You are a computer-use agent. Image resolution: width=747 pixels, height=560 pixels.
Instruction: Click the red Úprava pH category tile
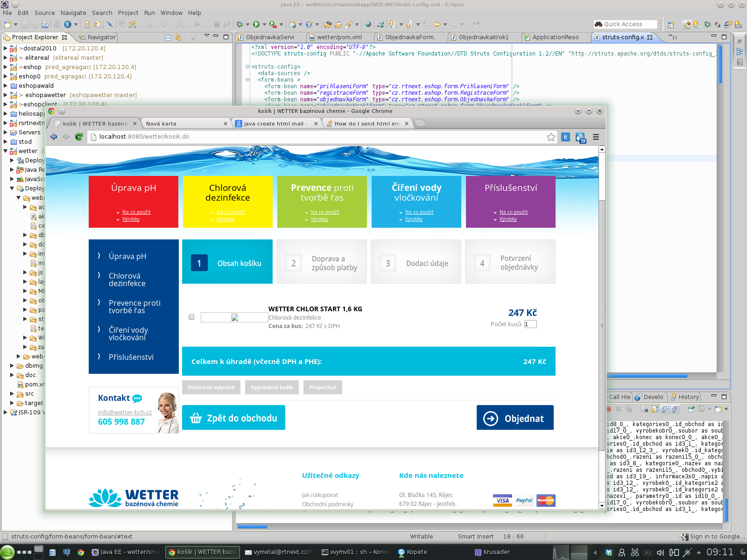tap(134, 201)
